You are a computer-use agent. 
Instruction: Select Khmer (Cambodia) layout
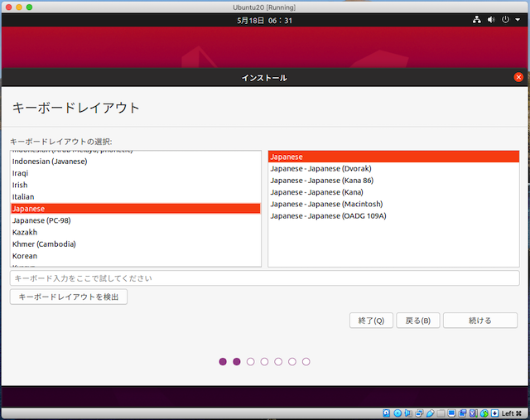(136, 244)
